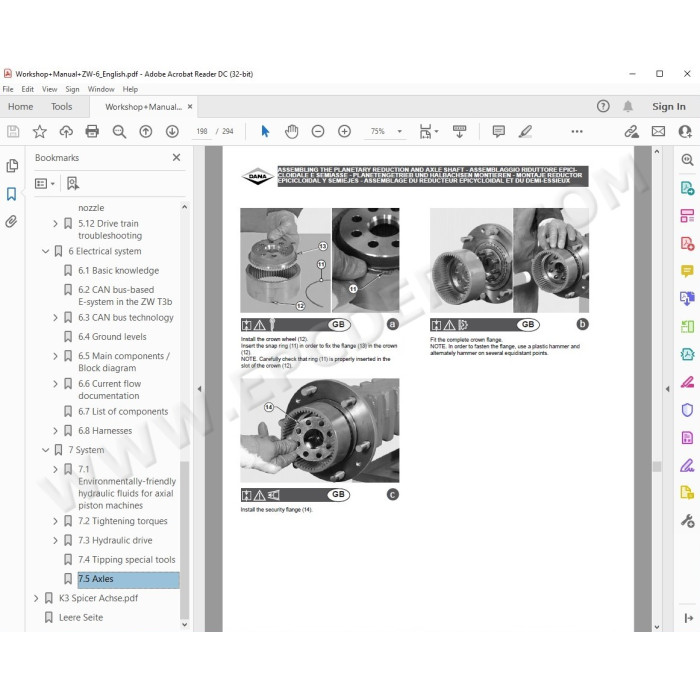Viewport: 700px width, 700px height.
Task: Add a comment with speech bubble icon
Action: coord(499,131)
